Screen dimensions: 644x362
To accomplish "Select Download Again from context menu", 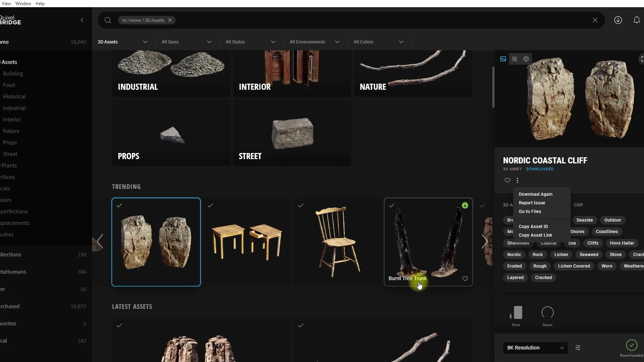I will click(x=535, y=194).
